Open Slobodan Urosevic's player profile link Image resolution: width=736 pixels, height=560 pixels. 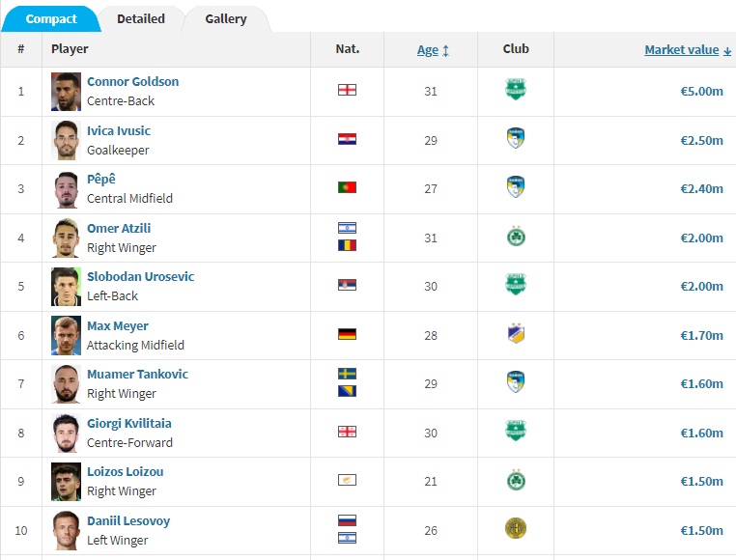point(140,276)
